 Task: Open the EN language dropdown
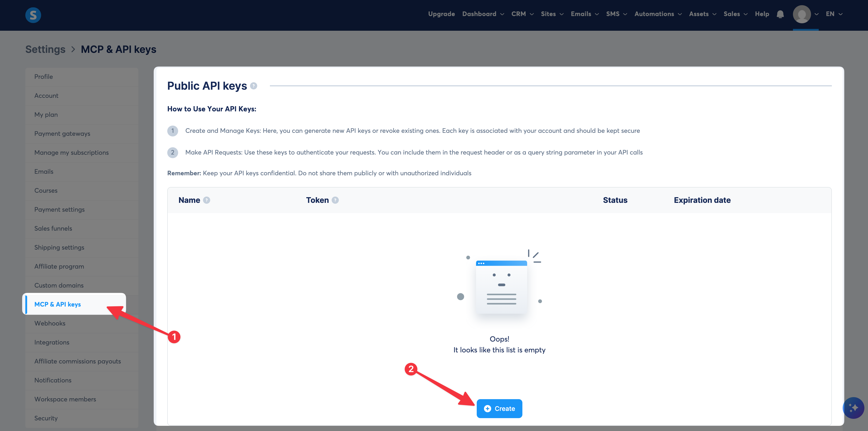834,14
